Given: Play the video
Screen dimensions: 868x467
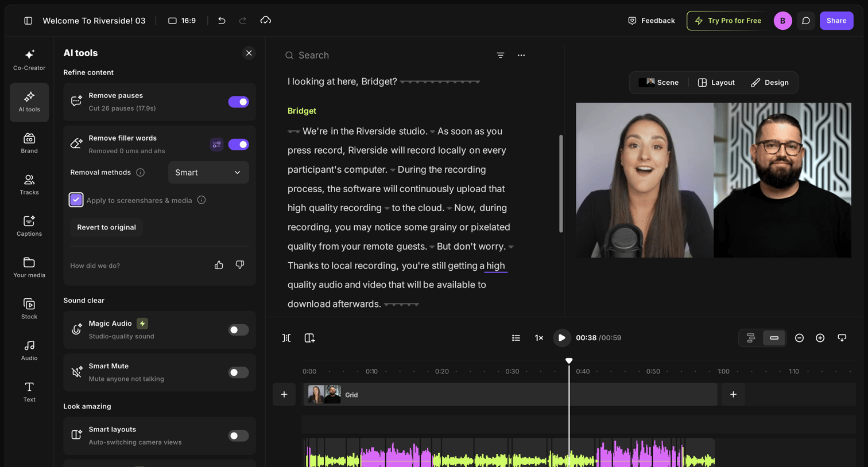Looking at the screenshot, I should click(561, 338).
